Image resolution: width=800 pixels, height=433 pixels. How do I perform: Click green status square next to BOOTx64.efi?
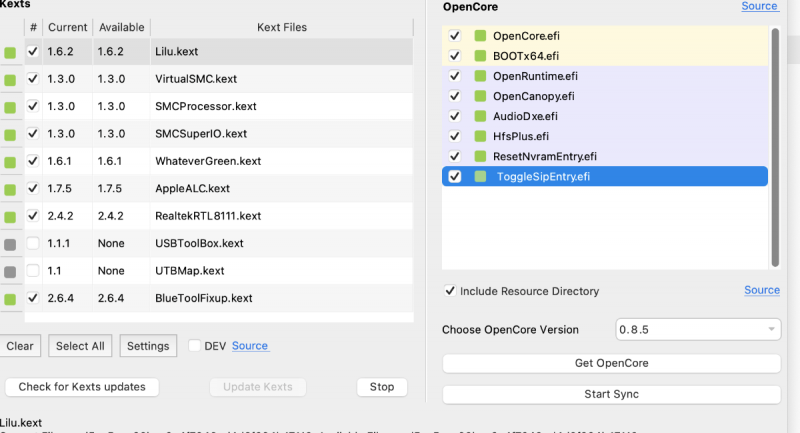[481, 56]
